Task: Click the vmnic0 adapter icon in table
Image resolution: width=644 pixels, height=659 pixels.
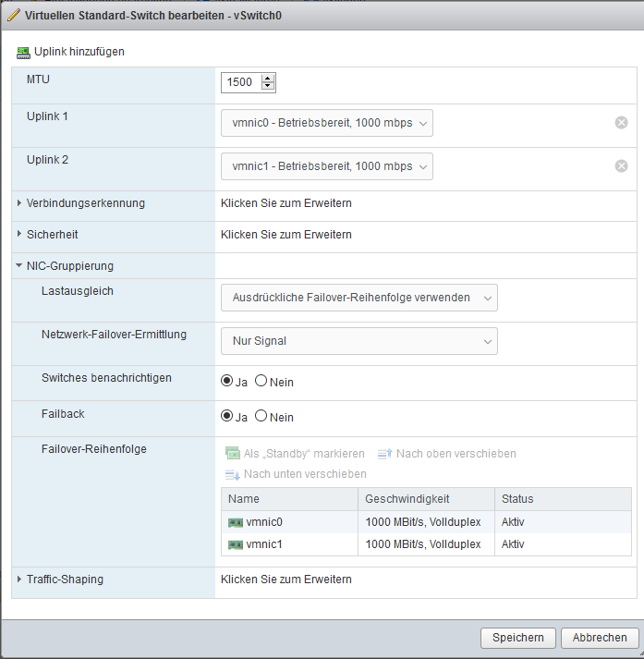Action: point(236,522)
